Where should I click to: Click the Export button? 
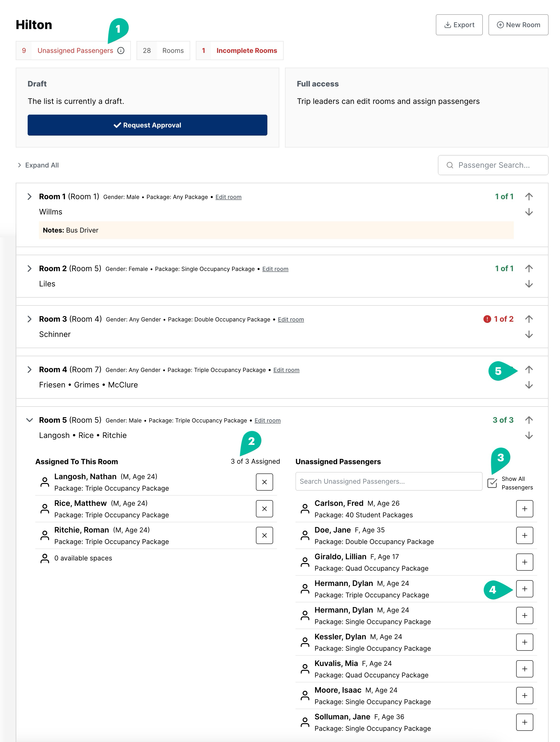459,25
